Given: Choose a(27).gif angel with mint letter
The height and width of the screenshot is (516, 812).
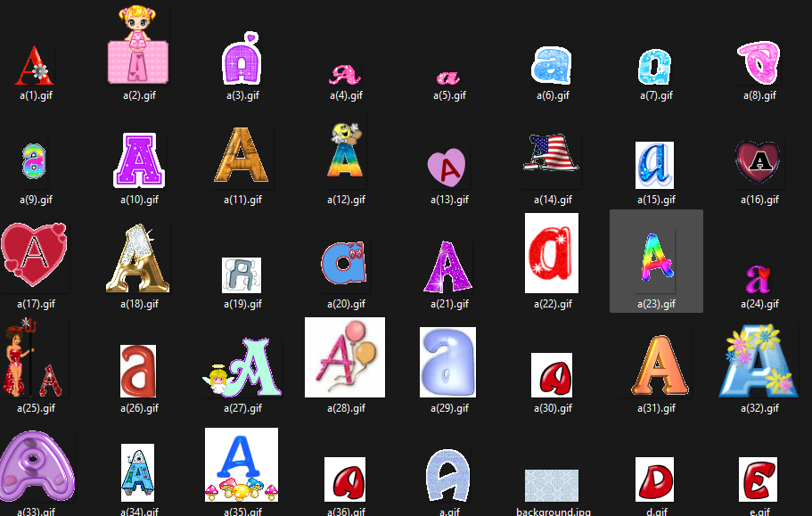Looking at the screenshot, I should click(242, 372).
